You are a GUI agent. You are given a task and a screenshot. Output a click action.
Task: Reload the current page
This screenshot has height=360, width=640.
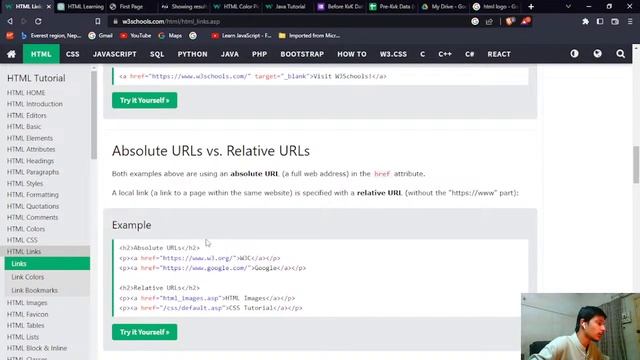(x=38, y=21)
